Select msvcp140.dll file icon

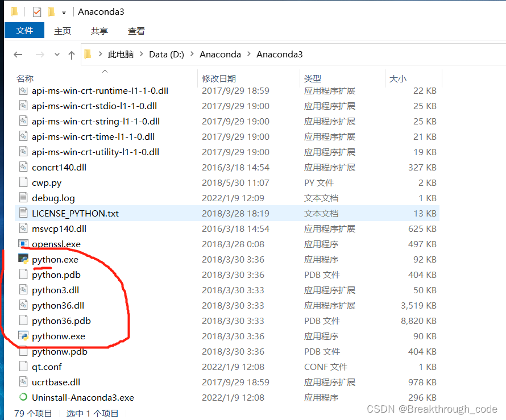(x=23, y=228)
